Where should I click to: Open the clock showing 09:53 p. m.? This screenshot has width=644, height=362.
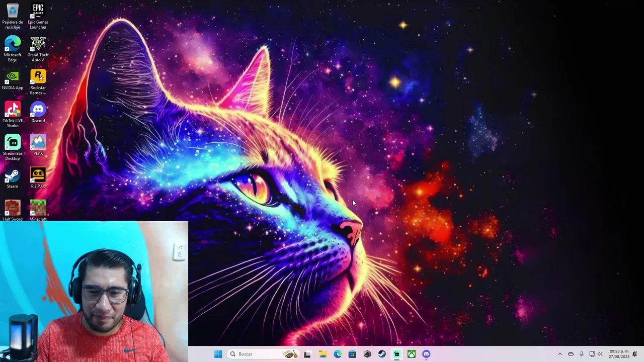(x=619, y=354)
